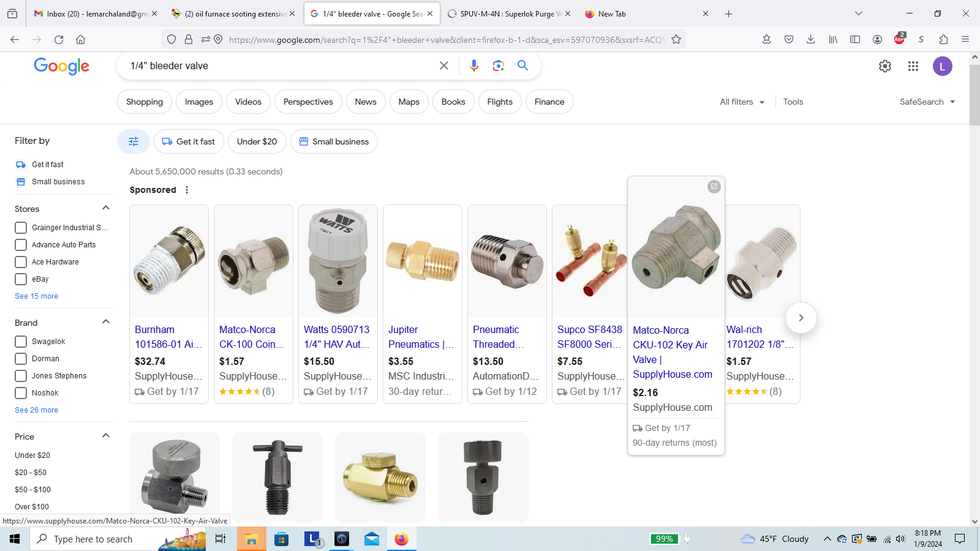Open the Firefox library icon

click(833, 39)
